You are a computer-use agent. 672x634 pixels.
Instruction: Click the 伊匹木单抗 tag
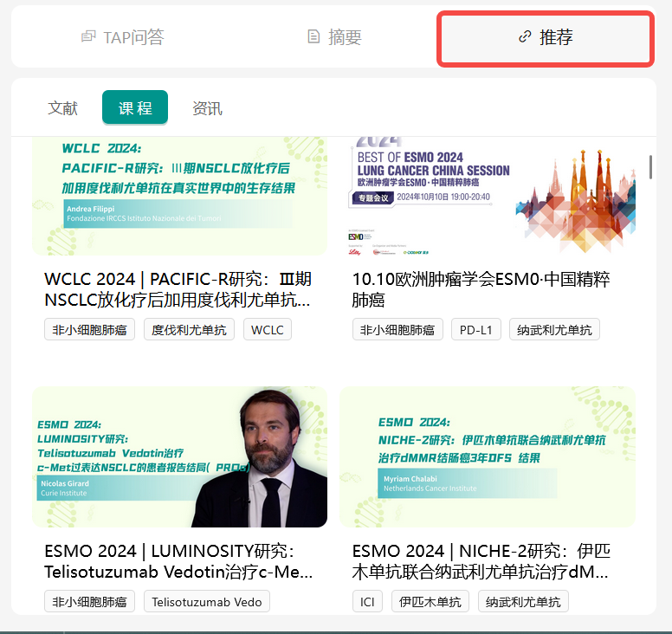click(430, 601)
